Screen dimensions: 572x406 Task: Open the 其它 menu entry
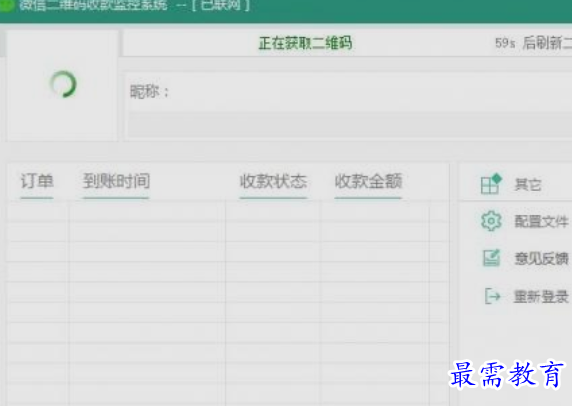(x=527, y=185)
